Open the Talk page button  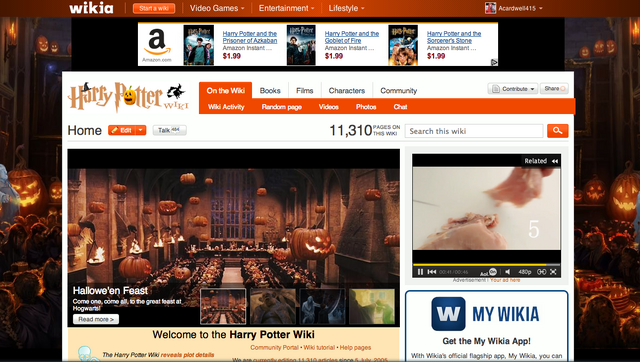point(169,130)
